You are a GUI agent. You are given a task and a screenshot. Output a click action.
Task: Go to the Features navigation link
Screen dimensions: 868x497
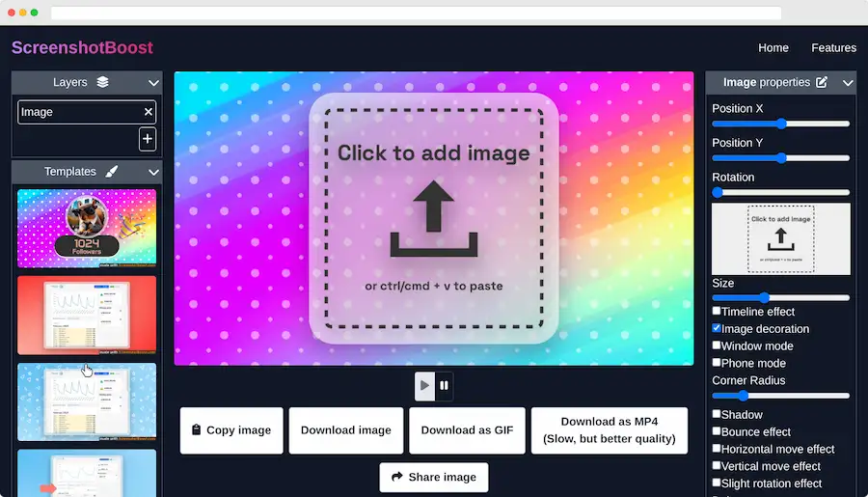[833, 47]
